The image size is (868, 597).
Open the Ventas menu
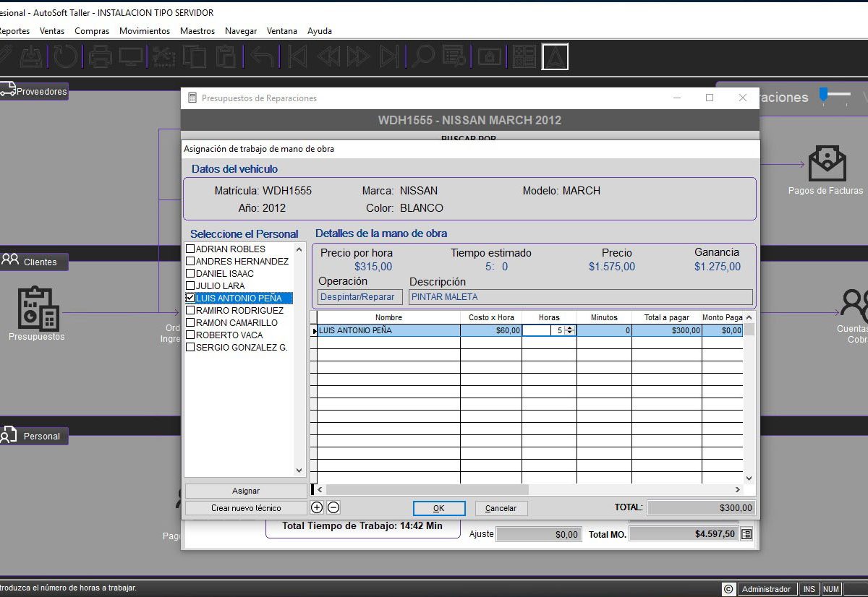point(52,31)
